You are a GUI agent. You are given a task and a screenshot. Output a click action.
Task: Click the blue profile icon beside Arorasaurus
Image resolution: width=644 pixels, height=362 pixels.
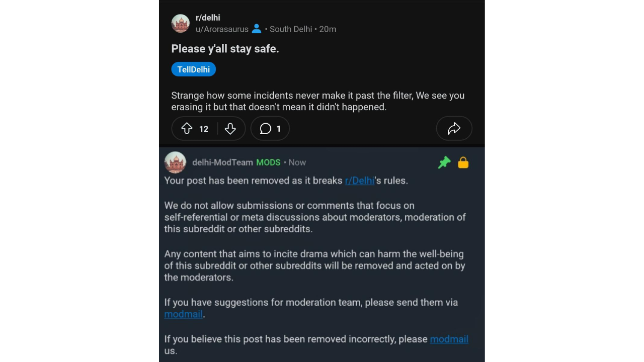(257, 29)
